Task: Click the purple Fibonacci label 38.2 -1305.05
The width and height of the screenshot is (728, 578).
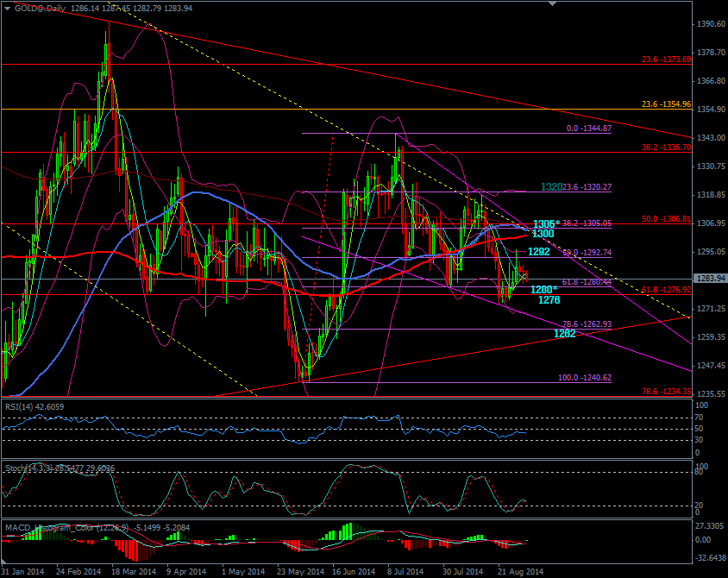Action: [x=587, y=223]
